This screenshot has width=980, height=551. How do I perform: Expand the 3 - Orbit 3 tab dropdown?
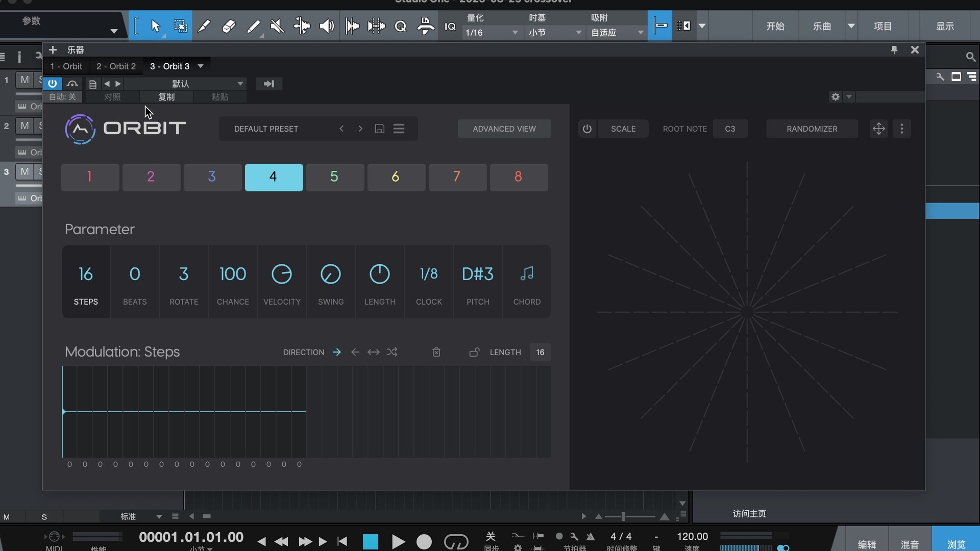click(201, 66)
